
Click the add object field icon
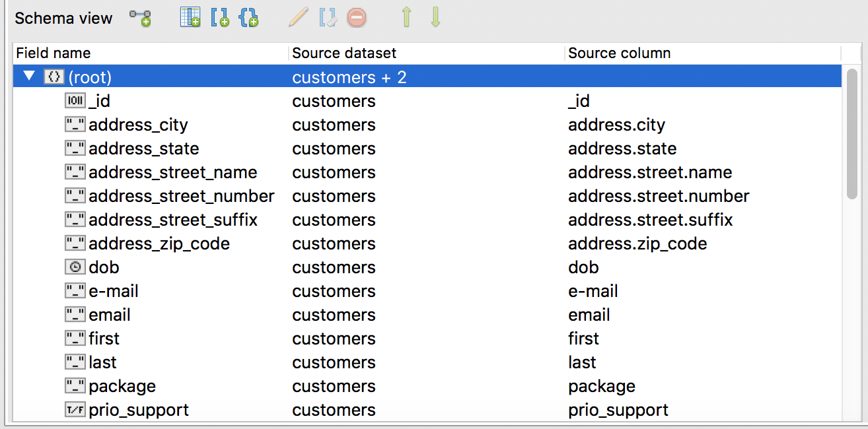pyautogui.click(x=249, y=18)
